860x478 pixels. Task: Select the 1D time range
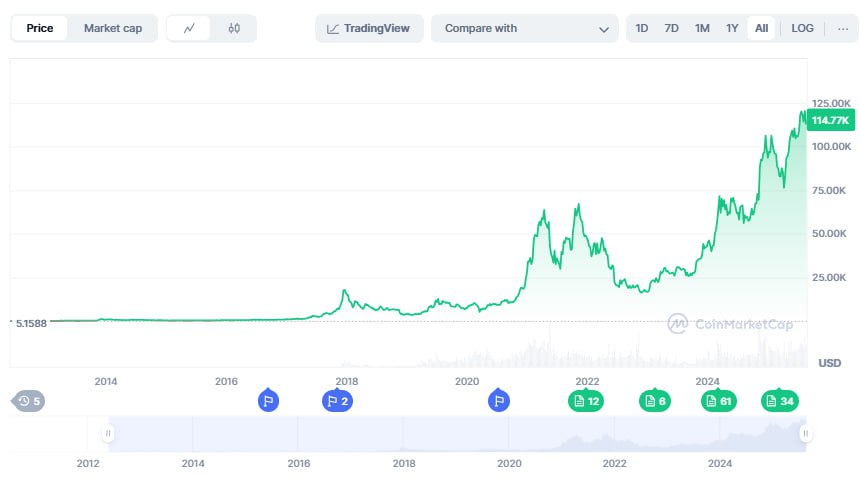click(x=642, y=28)
